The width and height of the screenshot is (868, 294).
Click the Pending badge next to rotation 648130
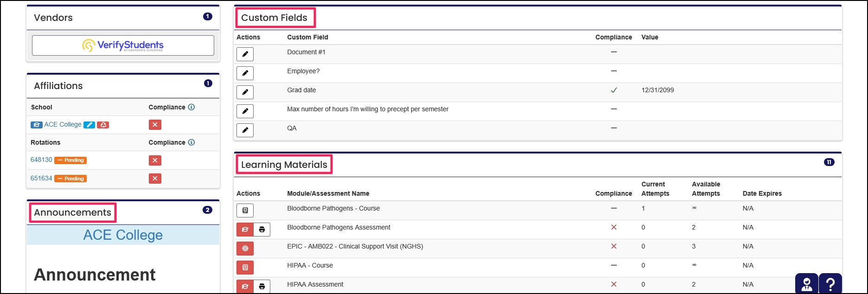(70, 160)
